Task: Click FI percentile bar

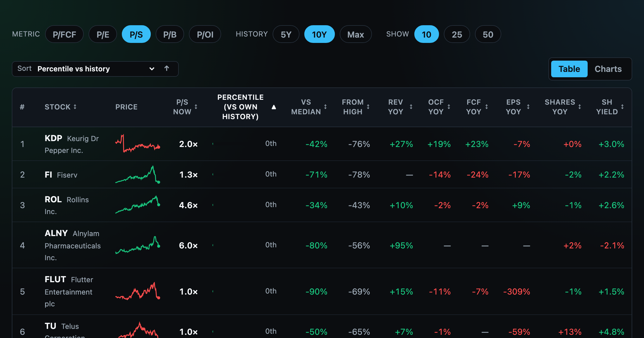Action: (236, 174)
